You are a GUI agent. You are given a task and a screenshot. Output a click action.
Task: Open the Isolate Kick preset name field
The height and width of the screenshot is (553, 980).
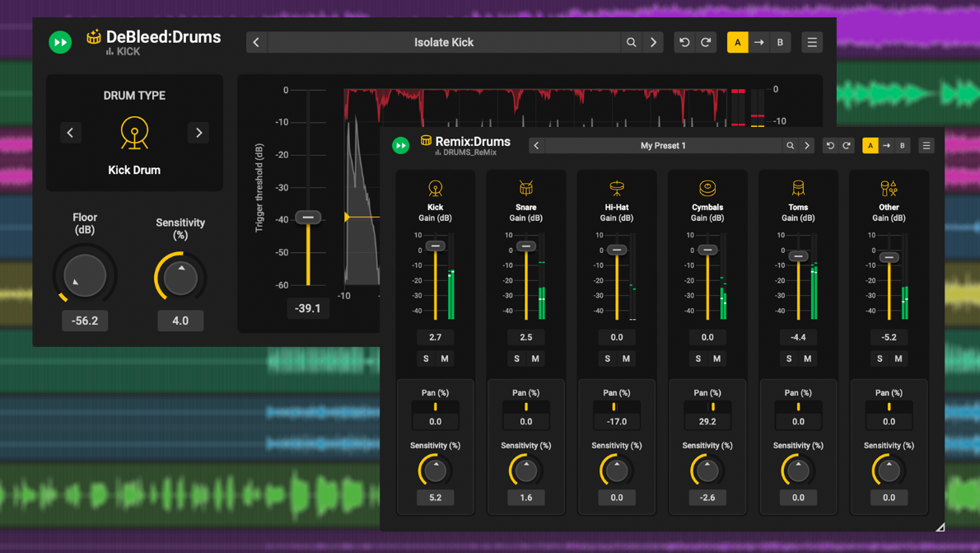[444, 43]
